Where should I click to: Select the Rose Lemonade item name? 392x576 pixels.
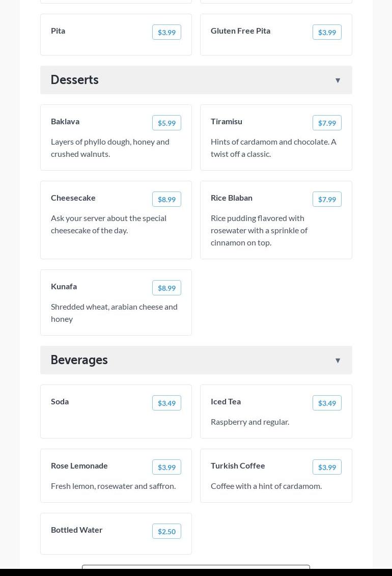(x=79, y=465)
